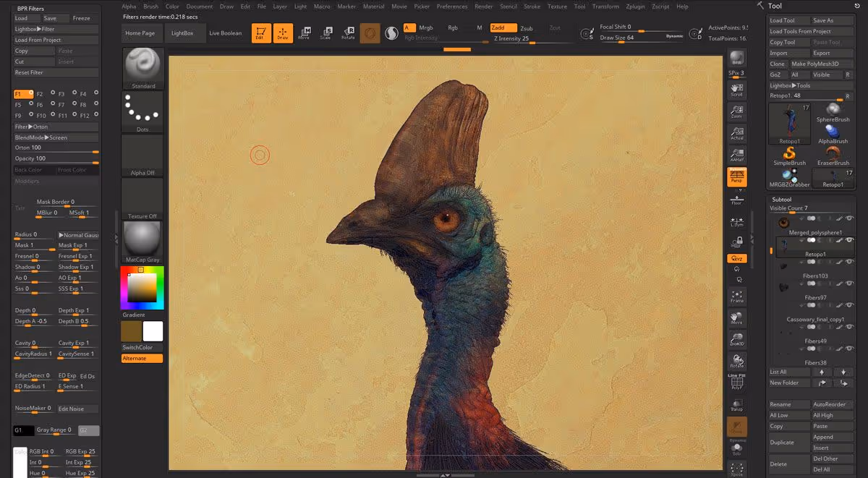Image resolution: width=868 pixels, height=478 pixels.
Task: Select the Edit mode icon
Action: click(x=261, y=33)
